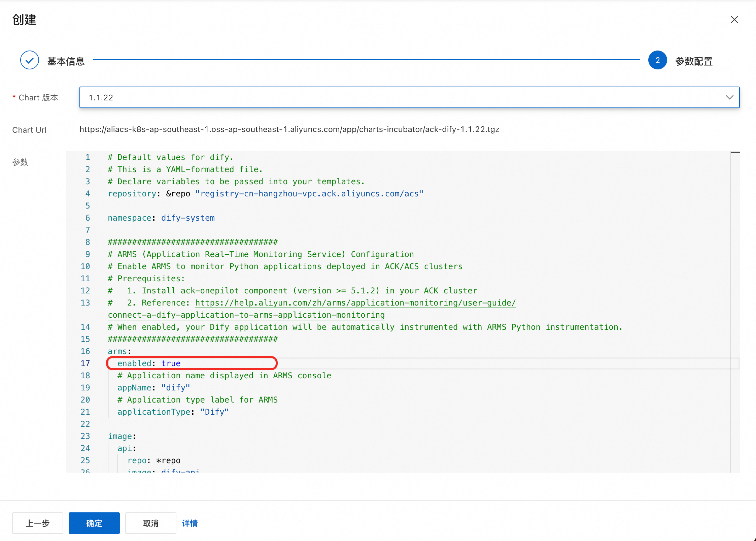
Task: Open the help.aliyun.com ARMS guide link
Action: pos(355,303)
